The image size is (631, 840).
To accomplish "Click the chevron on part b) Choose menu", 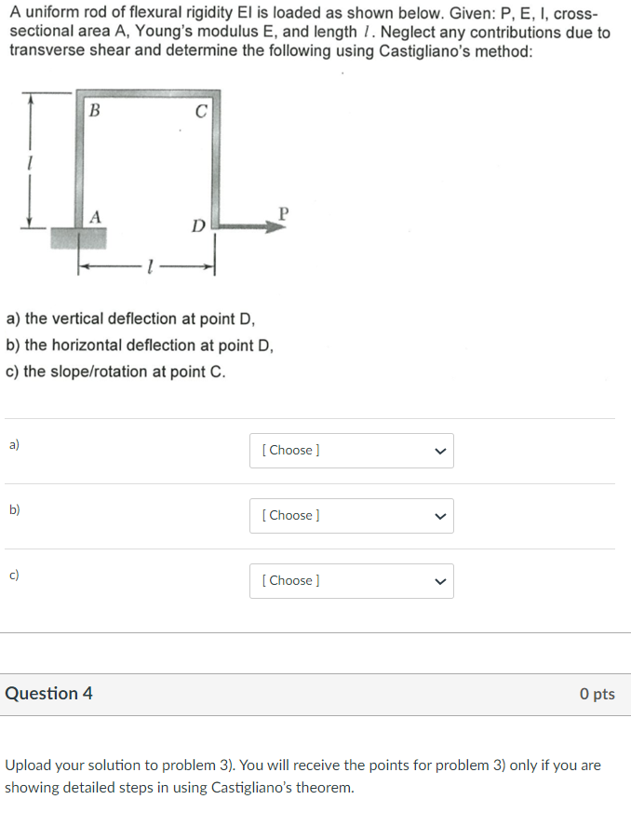I will (438, 516).
